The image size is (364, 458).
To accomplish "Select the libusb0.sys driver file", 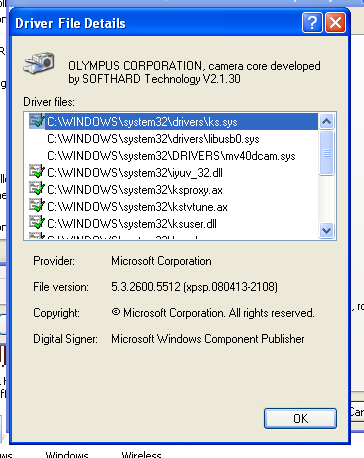I will (x=153, y=139).
